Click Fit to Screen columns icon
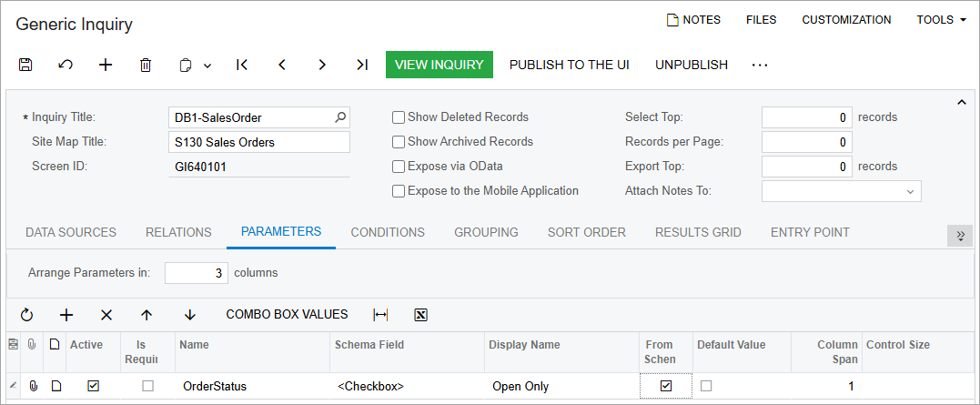 coord(380,315)
